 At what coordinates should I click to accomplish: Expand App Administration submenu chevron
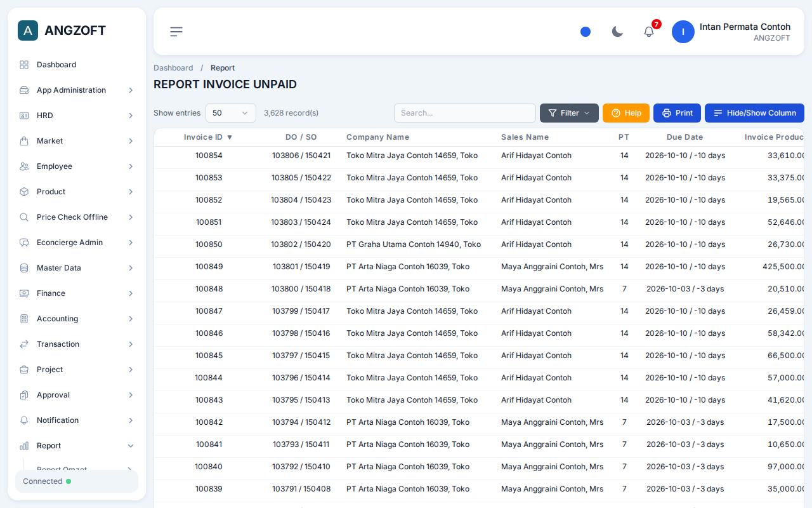coord(131,90)
